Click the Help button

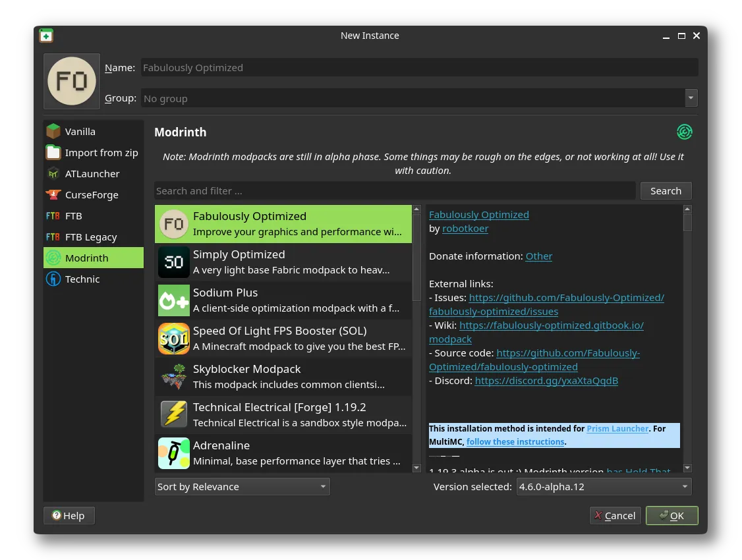point(69,516)
